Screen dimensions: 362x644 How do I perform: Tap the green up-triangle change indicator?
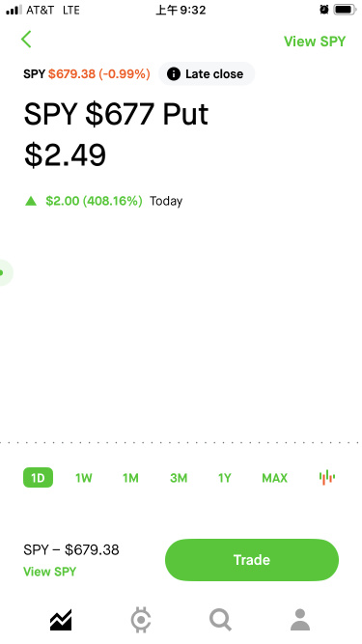(31, 201)
